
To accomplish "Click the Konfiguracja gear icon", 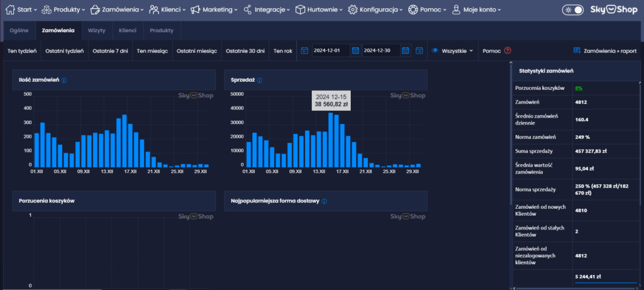I will point(353,10).
